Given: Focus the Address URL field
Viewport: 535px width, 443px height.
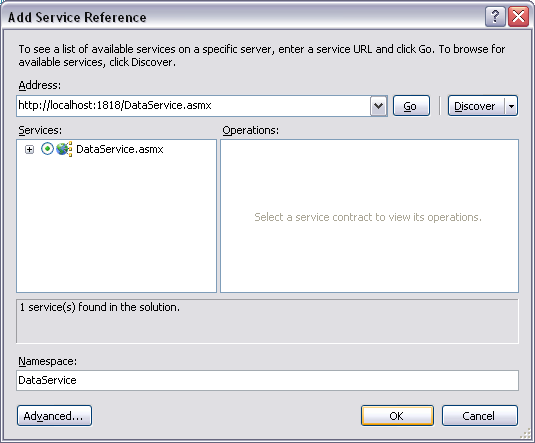Looking at the screenshot, I should click(193, 106).
